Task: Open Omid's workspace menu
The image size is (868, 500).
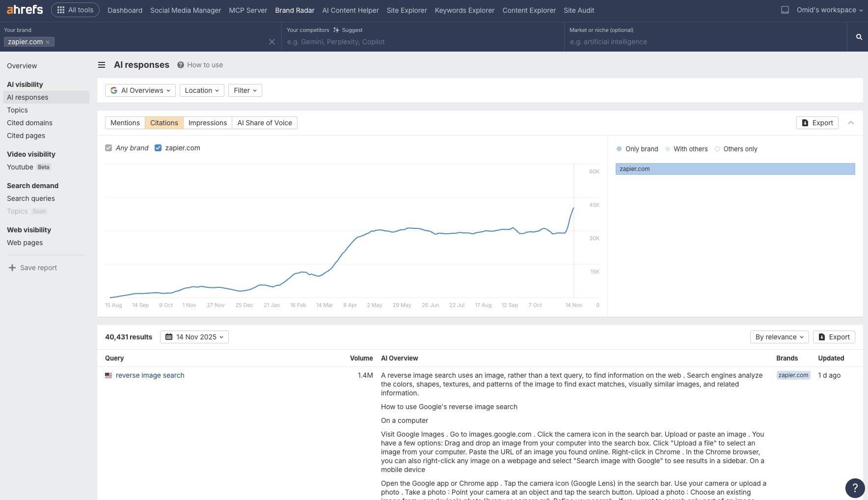Action: coord(829,10)
